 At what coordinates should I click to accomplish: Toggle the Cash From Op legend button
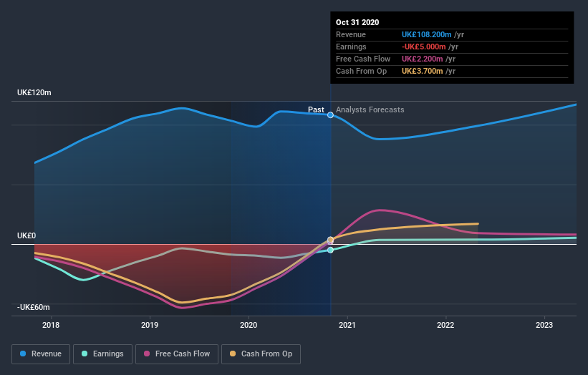[261, 354]
